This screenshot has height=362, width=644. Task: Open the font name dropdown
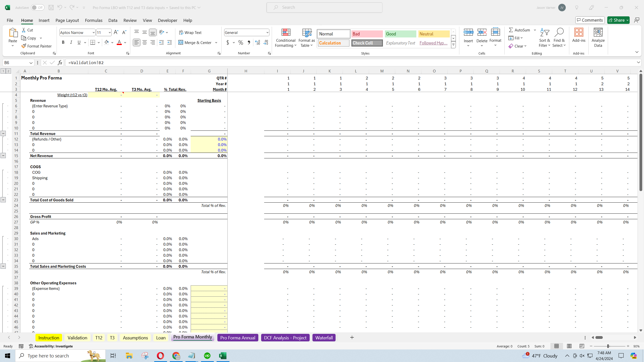(93, 32)
